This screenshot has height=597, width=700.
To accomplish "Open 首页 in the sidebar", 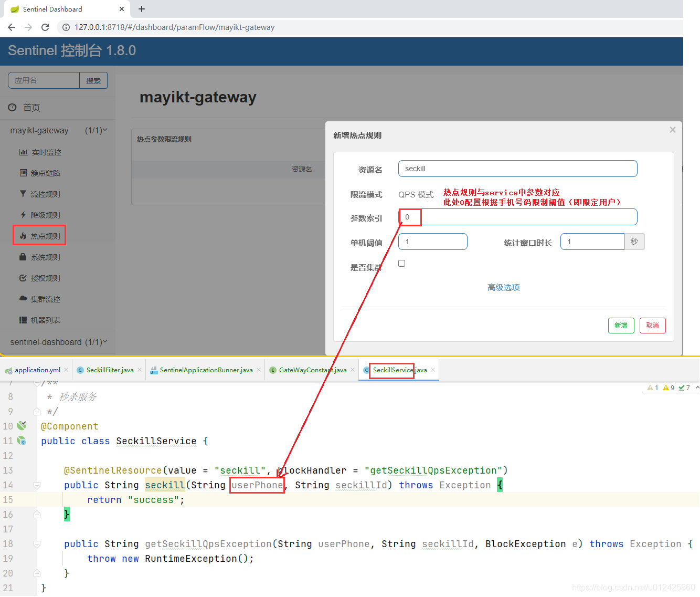I will click(x=31, y=108).
